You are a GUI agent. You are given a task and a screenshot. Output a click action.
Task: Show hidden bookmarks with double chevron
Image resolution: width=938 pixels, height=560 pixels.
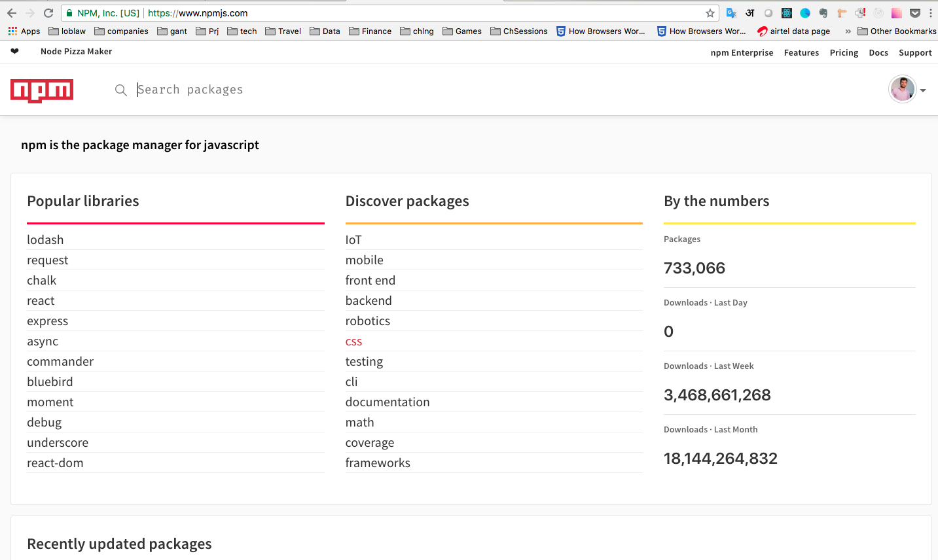click(x=848, y=31)
